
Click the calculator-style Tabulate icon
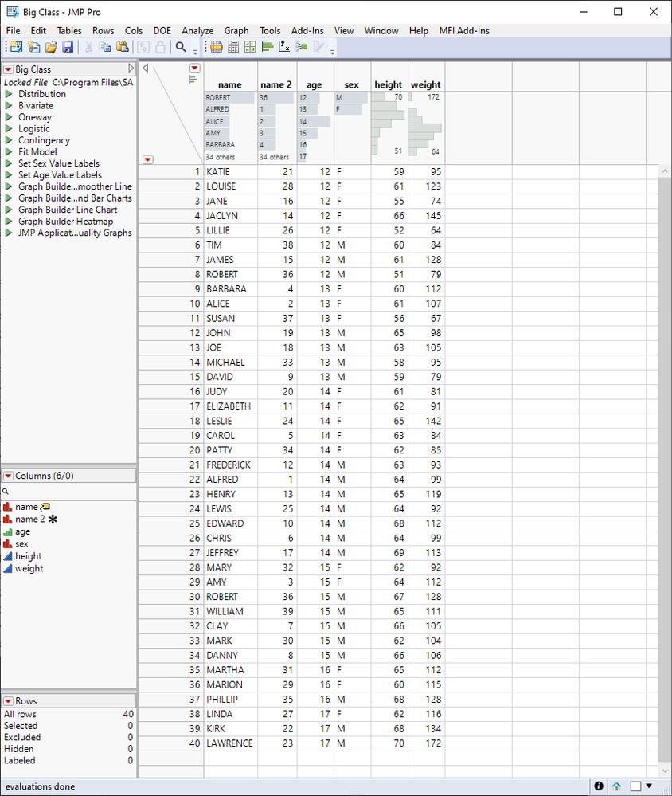[x=233, y=47]
